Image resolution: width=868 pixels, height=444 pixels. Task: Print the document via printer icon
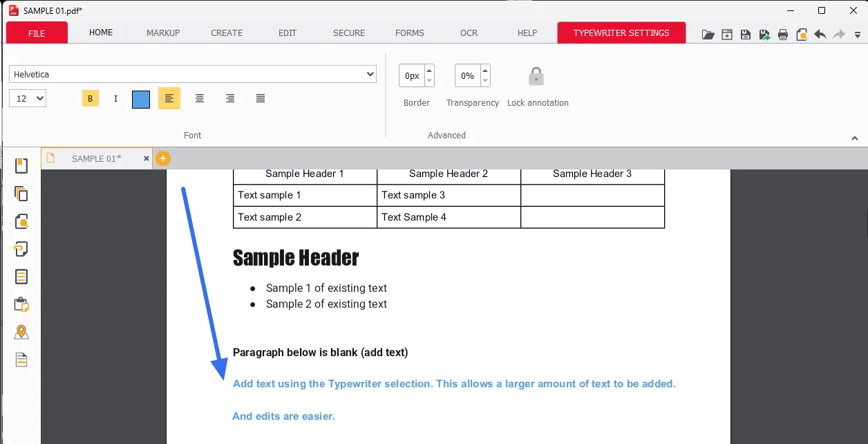[x=783, y=35]
